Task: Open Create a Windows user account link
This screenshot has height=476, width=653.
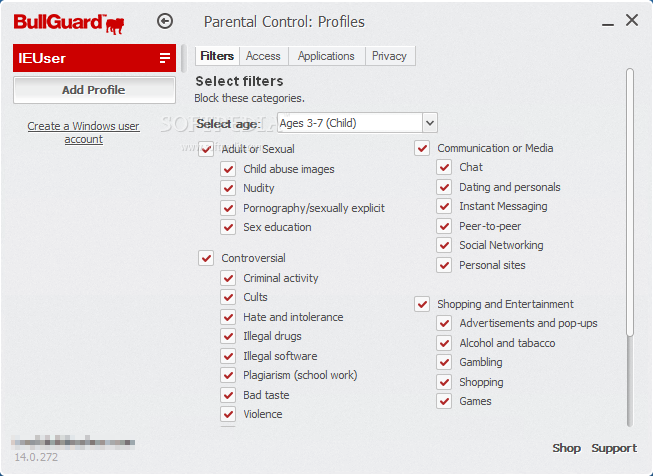Action: pos(83,132)
